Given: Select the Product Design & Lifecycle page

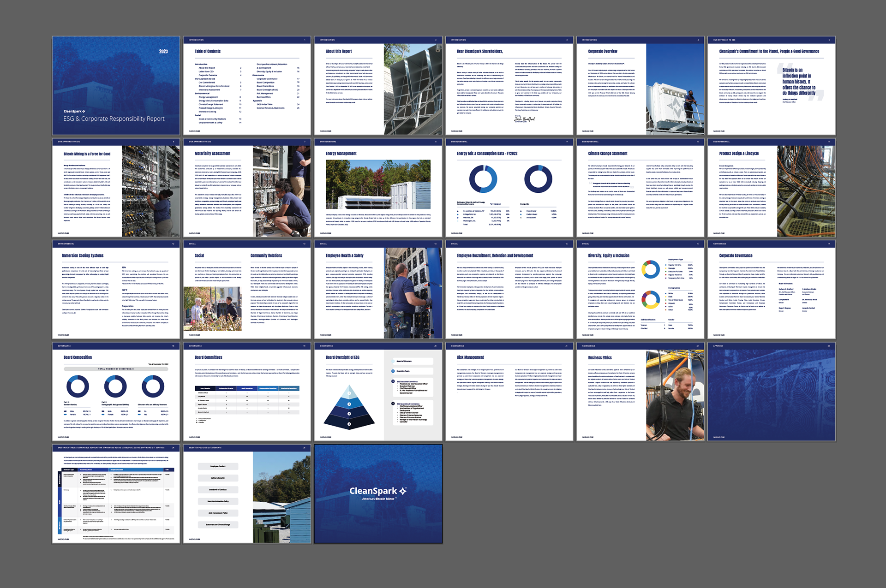Looking at the screenshot, I should click(771, 188).
